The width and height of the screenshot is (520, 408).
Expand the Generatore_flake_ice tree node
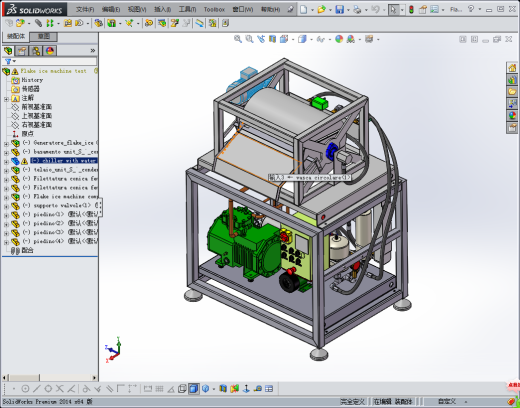(x=6, y=143)
